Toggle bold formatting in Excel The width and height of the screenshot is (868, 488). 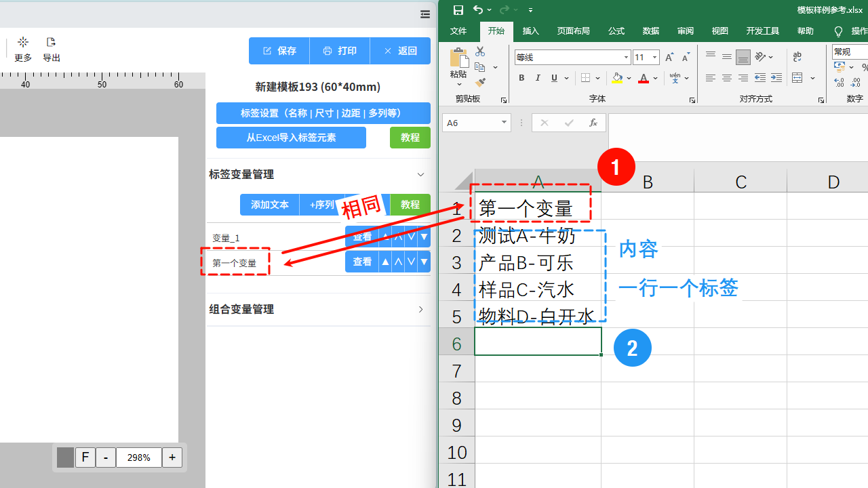(x=521, y=78)
